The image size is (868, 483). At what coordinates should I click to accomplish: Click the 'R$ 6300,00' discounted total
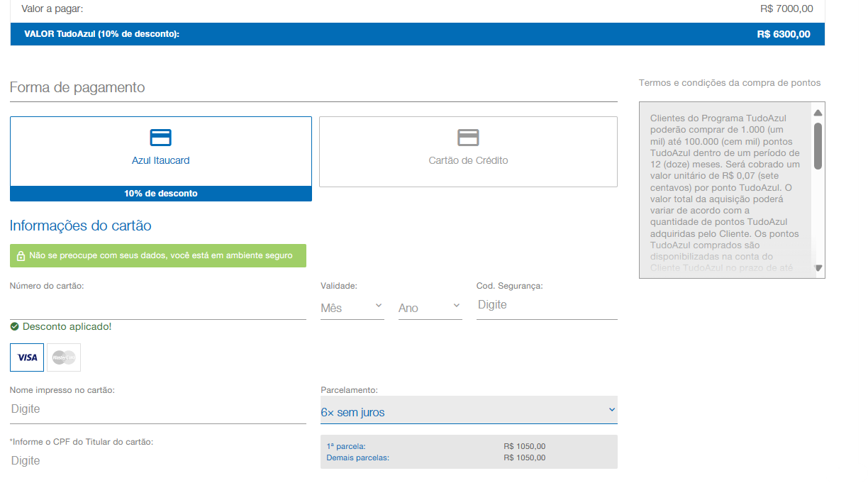pyautogui.click(x=784, y=34)
